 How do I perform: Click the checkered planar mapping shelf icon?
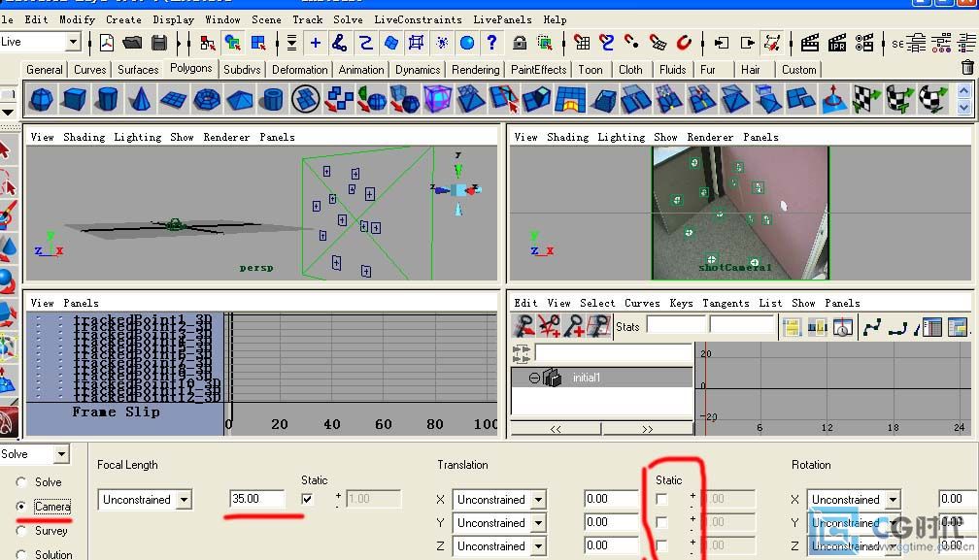tap(866, 99)
